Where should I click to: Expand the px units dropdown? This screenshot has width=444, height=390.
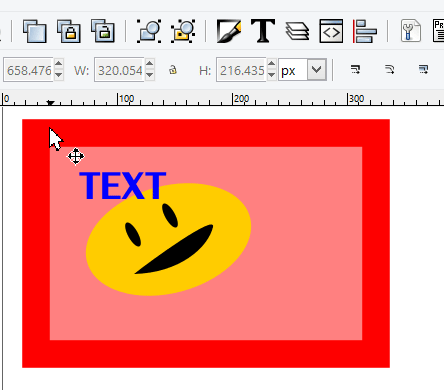(316, 70)
